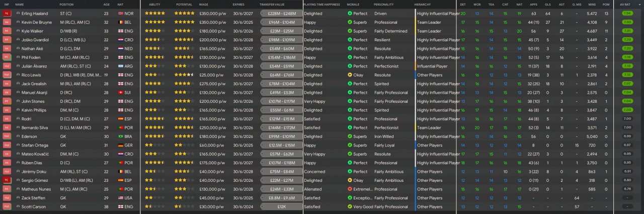Click the Argentina flag in Julián Álvarez's row
644x214 pixels.
[x=120, y=66]
